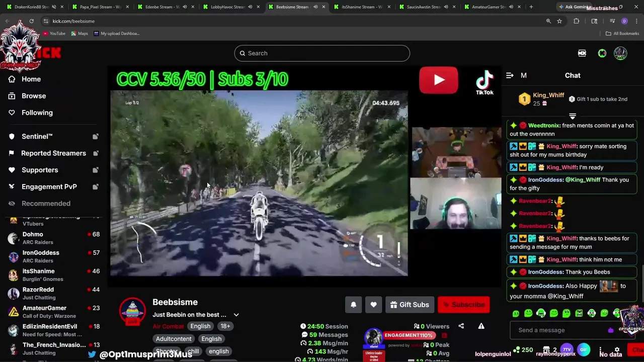Open Supporters in the sidebar
This screenshot has height=362, width=644.
(40, 170)
